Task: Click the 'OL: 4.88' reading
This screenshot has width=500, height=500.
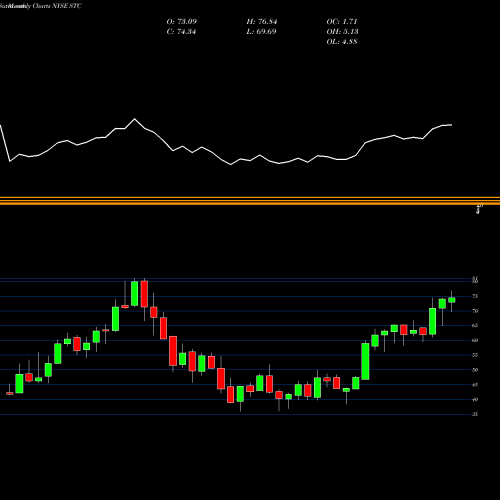Action: [x=342, y=42]
